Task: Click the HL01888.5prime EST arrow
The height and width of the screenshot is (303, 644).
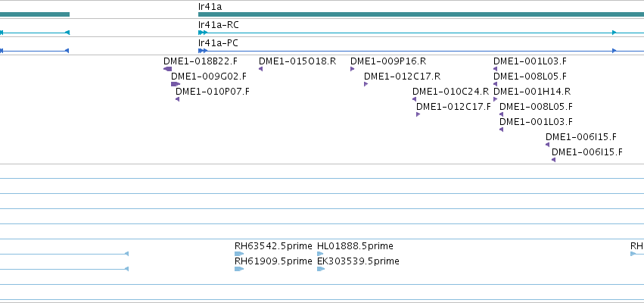Action: pyautogui.click(x=320, y=254)
